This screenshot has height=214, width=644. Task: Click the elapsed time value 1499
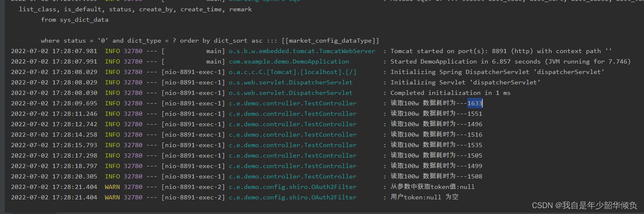click(x=475, y=166)
